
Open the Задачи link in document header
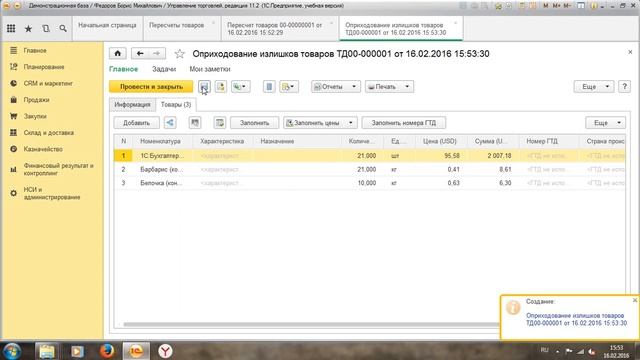[x=164, y=69]
